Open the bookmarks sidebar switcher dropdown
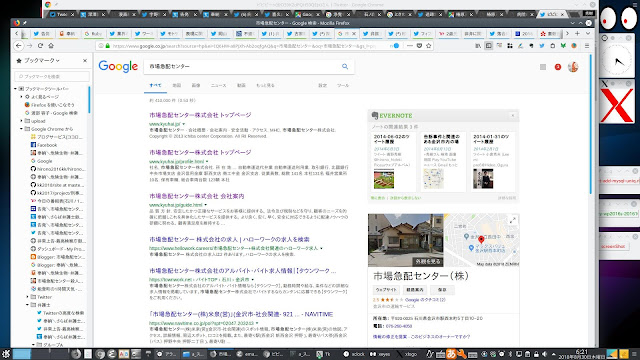This screenshot has width=640, height=360. (x=42, y=60)
